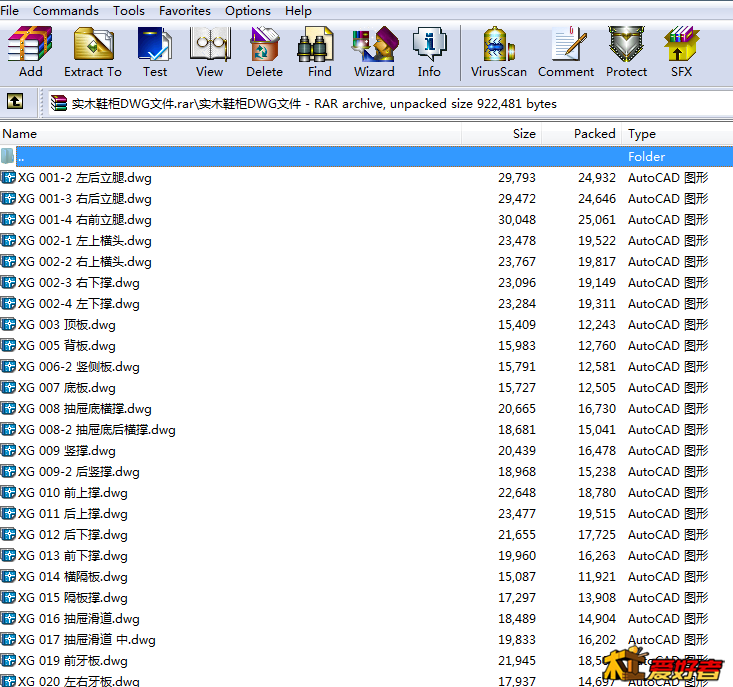Click the RAR archive icon in address bar

58,103
